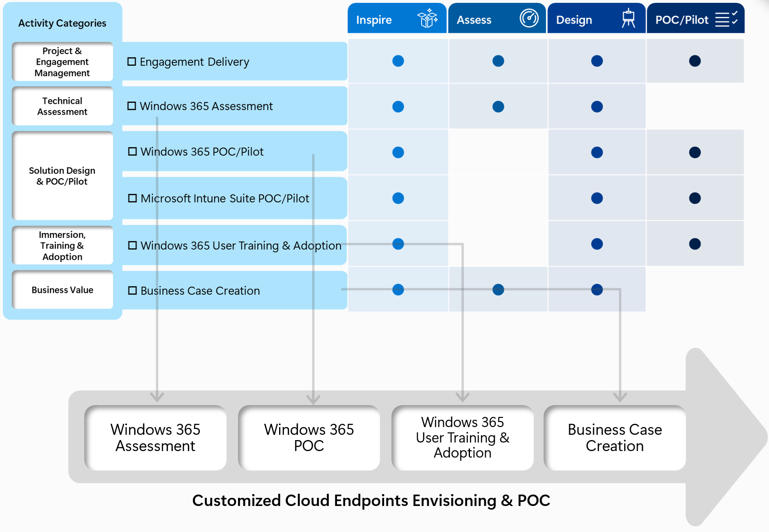Check Windows 365 User Training & Adoption checkbox
The width and height of the screenshot is (769, 532).
point(132,245)
